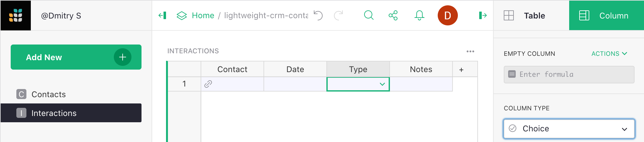This screenshot has width=644, height=142.
Task: Expand the Actions dropdown
Action: [x=609, y=54]
